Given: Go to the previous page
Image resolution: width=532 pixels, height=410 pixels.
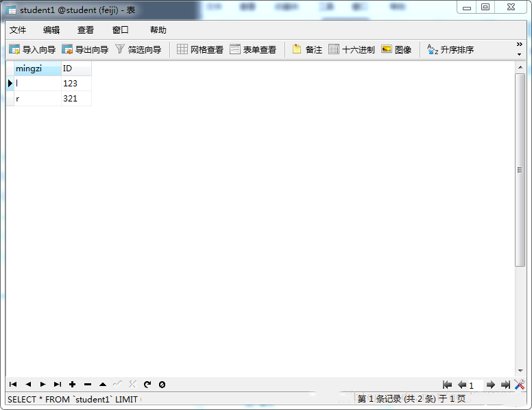Looking at the screenshot, I should 462,385.
